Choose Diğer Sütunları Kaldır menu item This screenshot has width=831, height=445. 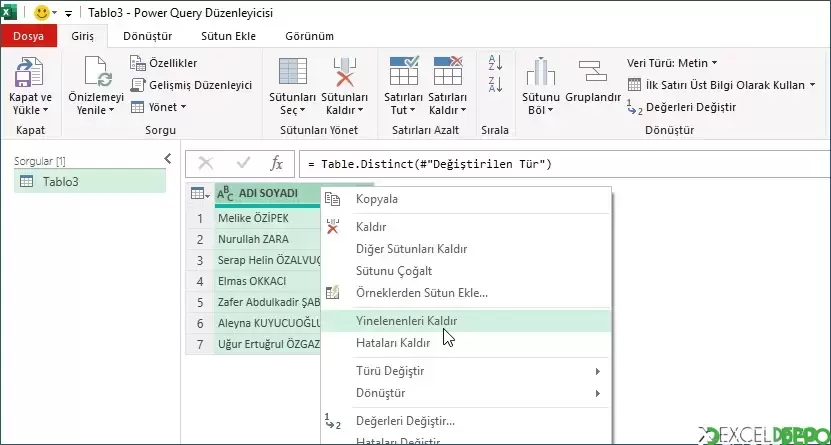pos(466,248)
